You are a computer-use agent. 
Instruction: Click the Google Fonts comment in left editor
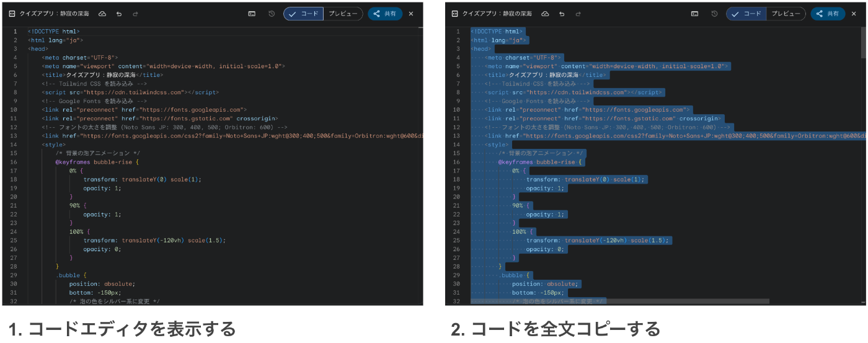[x=94, y=100]
